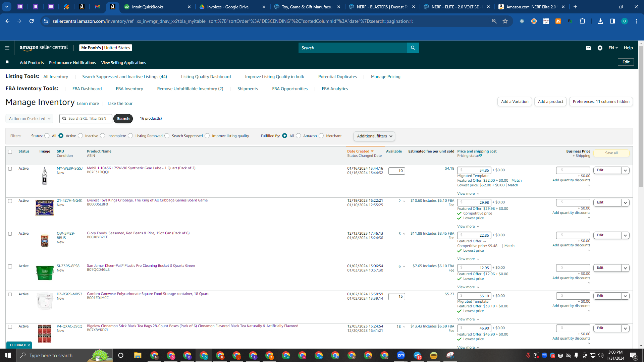Click the 'Add a Variation' button
This screenshot has width=644, height=362.
(515, 102)
